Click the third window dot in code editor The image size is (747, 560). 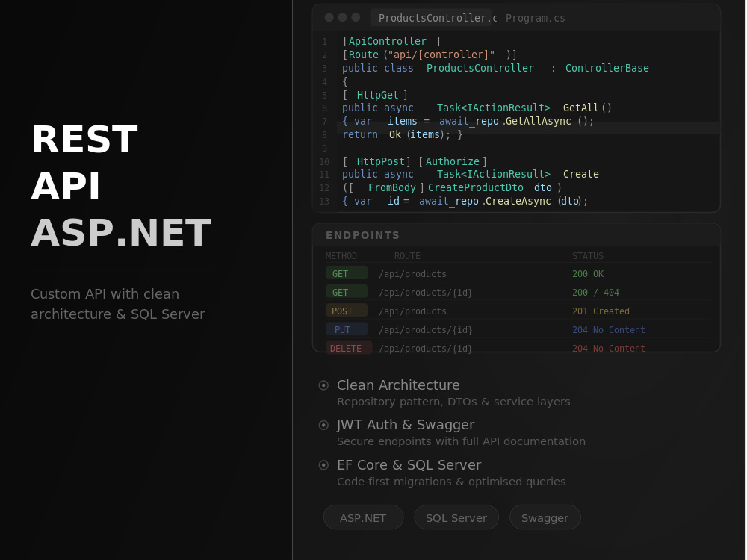click(x=356, y=18)
